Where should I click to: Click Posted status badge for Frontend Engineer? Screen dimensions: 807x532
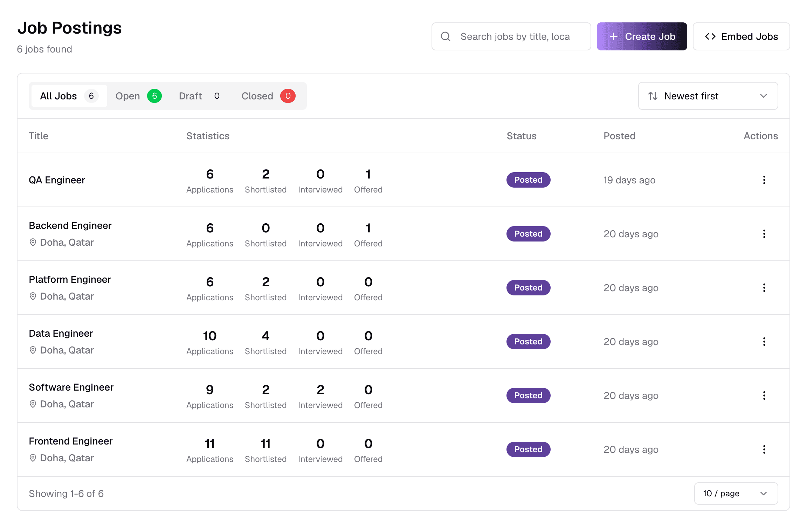point(528,449)
